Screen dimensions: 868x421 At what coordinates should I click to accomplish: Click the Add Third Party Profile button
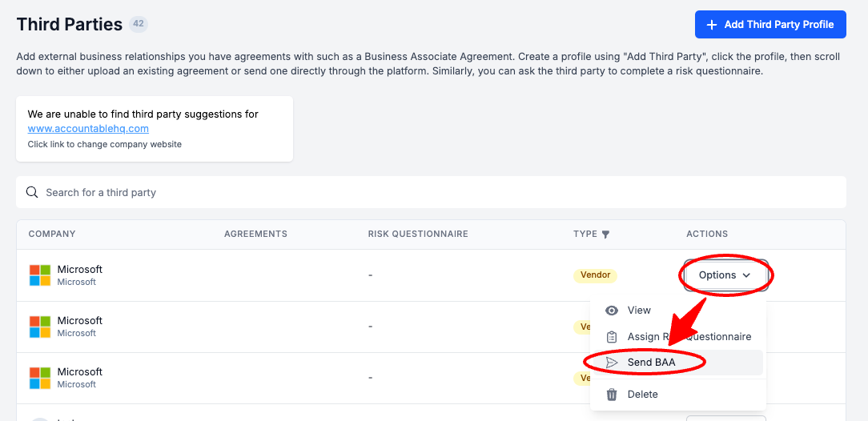pos(770,24)
